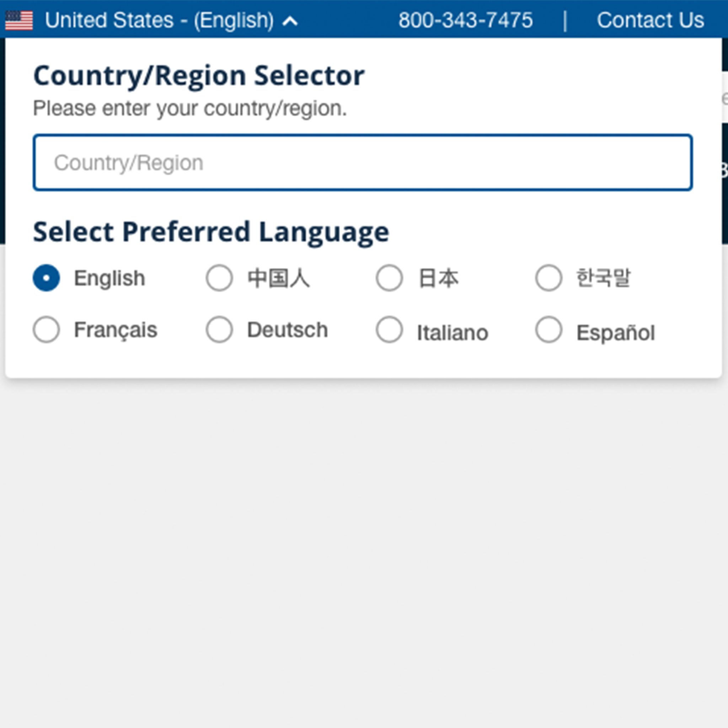Click the Español label text
Viewport: 728px width, 728px height.
pyautogui.click(x=616, y=333)
